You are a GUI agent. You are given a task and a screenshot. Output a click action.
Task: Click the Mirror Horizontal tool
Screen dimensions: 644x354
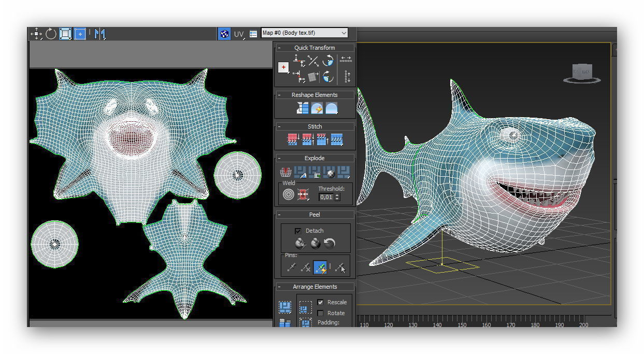tap(100, 34)
